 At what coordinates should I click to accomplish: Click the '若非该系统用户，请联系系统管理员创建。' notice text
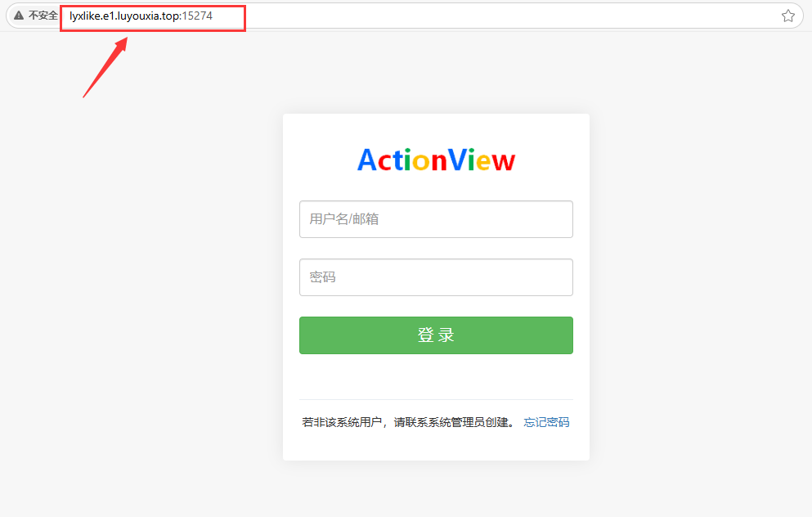pyautogui.click(x=410, y=422)
